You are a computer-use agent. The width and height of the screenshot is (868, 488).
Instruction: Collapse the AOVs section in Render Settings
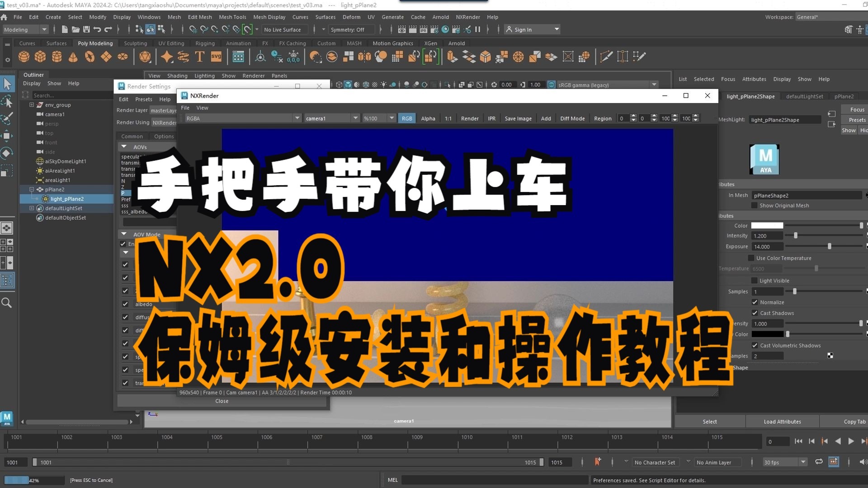tap(123, 146)
